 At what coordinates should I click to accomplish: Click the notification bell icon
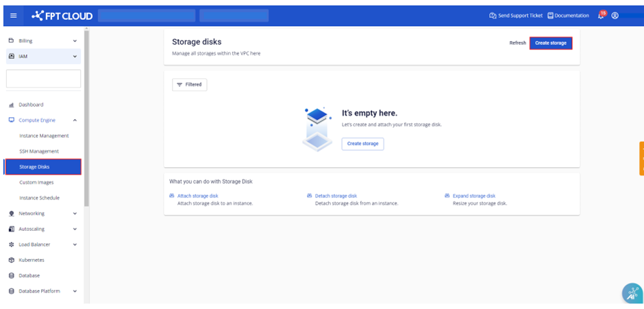point(601,16)
